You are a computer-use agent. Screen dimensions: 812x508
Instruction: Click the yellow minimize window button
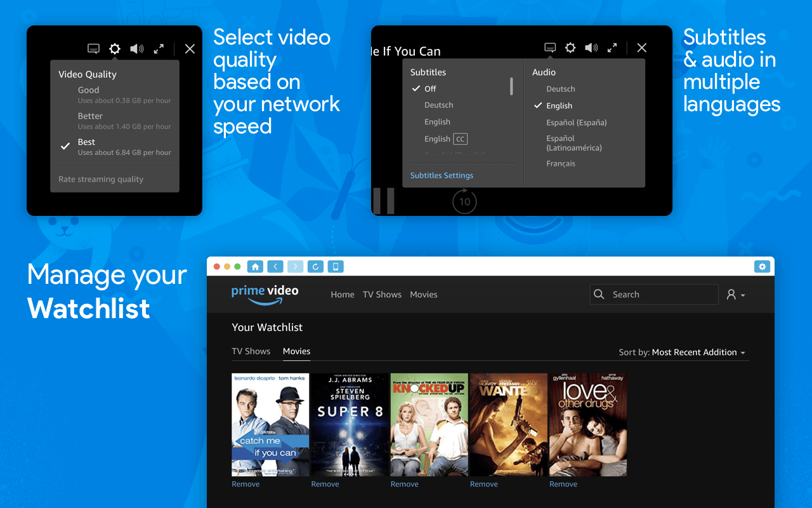[x=227, y=267]
